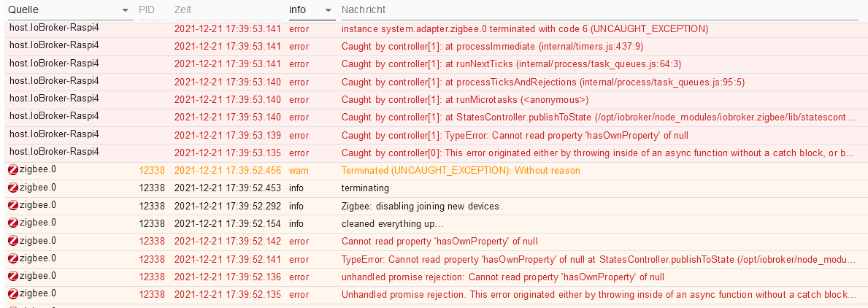This screenshot has height=308, width=868.
Task: Click zigbee icon on disabling joining row
Action: 13,206
